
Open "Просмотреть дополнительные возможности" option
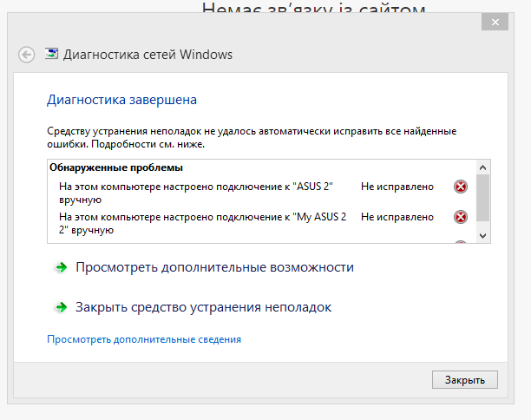coord(214,267)
